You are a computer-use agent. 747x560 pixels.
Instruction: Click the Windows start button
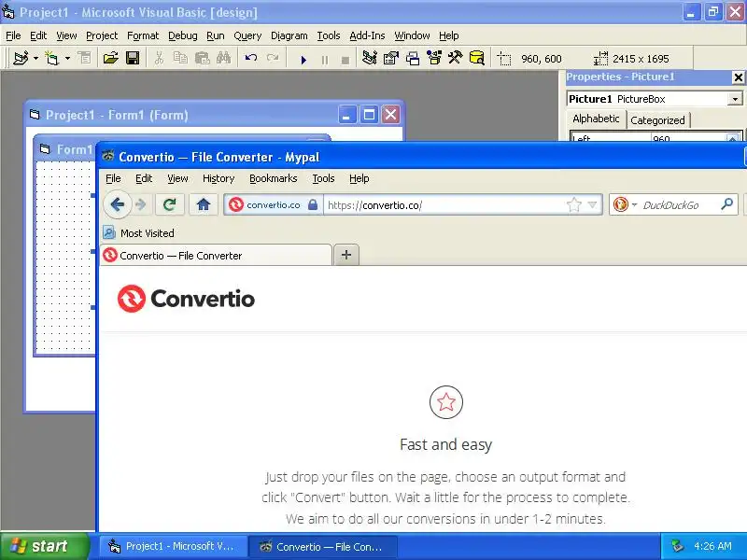[45, 546]
